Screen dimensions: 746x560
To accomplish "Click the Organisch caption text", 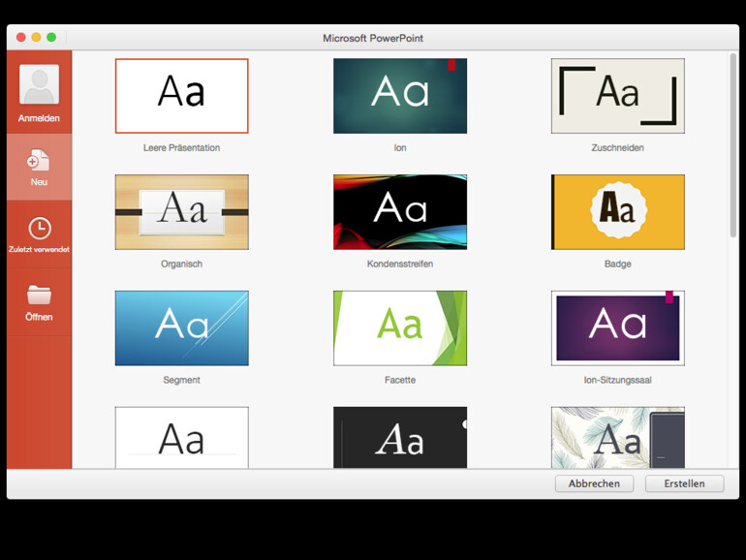I will point(182,264).
